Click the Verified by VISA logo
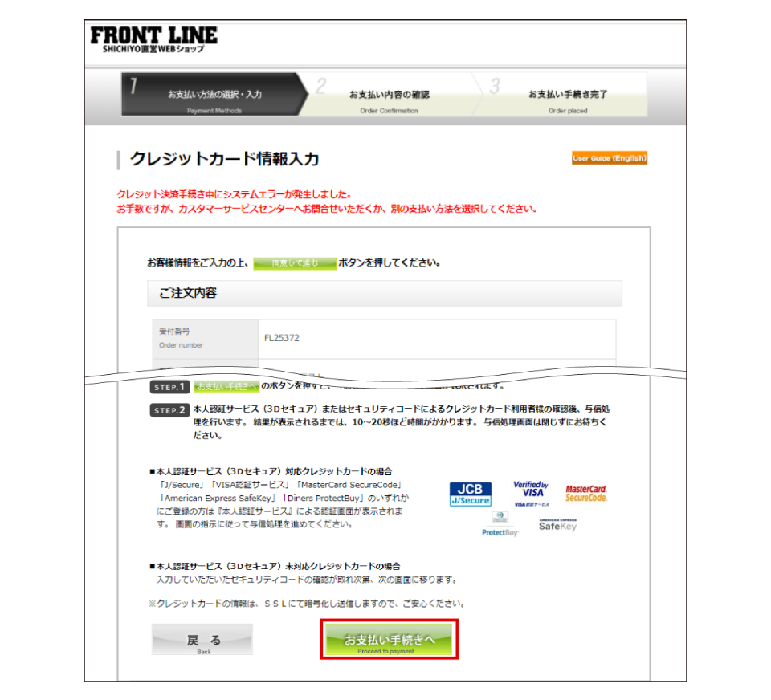 click(531, 494)
